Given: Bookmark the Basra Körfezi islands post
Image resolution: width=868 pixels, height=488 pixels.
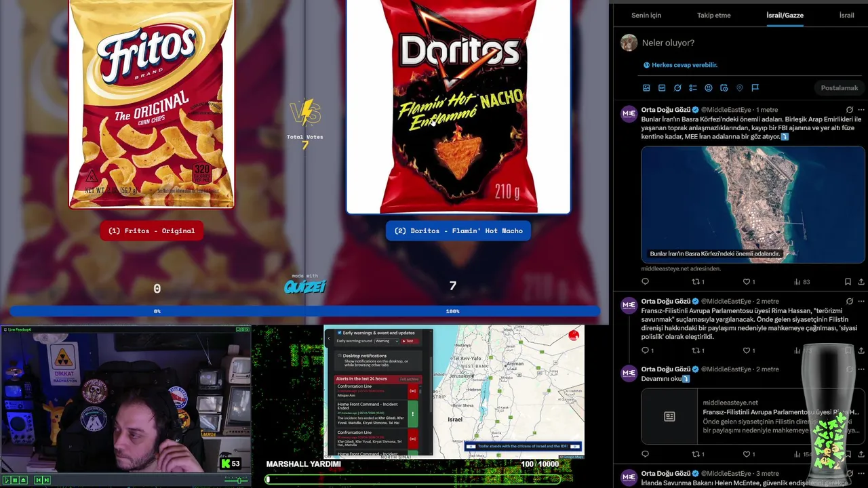Looking at the screenshot, I should [848, 282].
